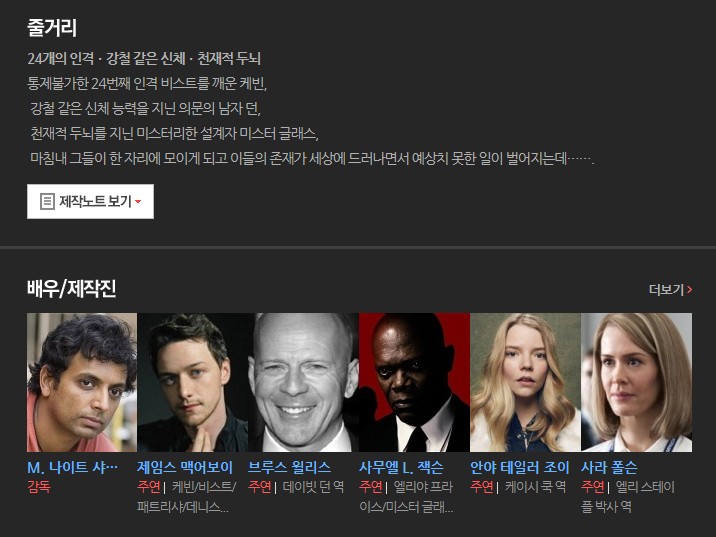Click 안야 테일러 조이's photo

[526, 382]
